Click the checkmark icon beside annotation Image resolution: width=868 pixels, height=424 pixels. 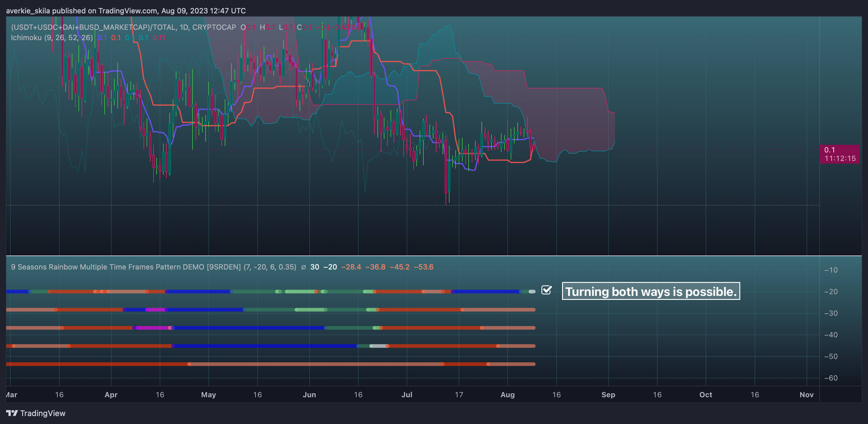(547, 290)
